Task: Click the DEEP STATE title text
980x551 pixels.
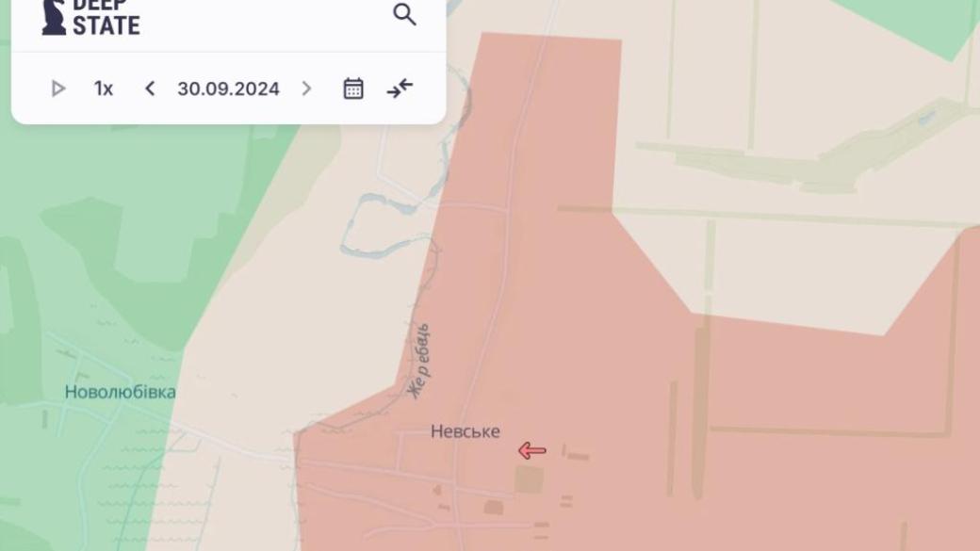Action: pyautogui.click(x=106, y=18)
